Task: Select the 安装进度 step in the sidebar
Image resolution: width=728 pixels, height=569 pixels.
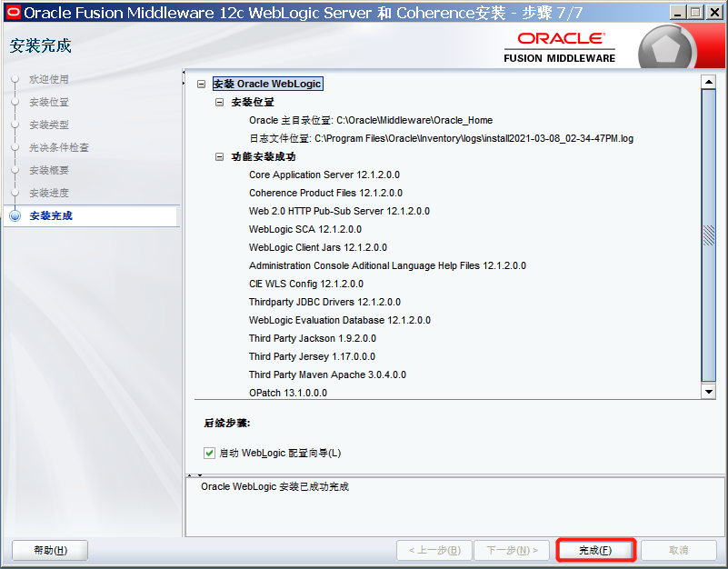Action: click(x=49, y=194)
